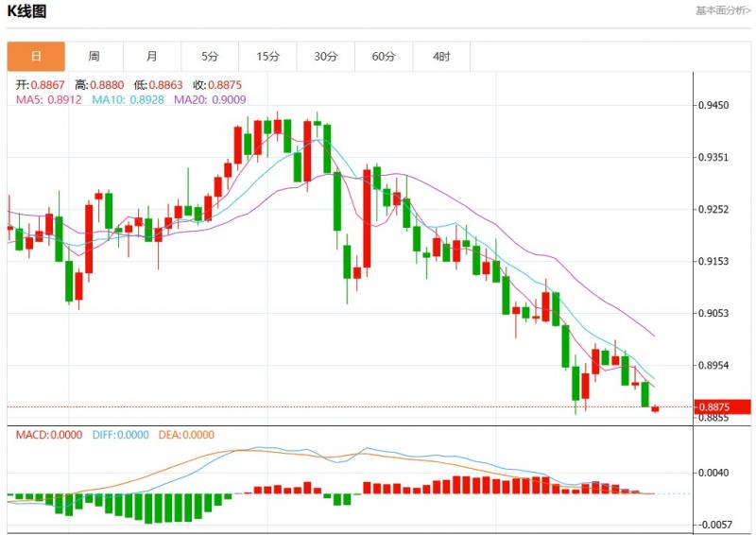Click the 0.9450 price axis label
756x535 pixels.
coord(713,106)
